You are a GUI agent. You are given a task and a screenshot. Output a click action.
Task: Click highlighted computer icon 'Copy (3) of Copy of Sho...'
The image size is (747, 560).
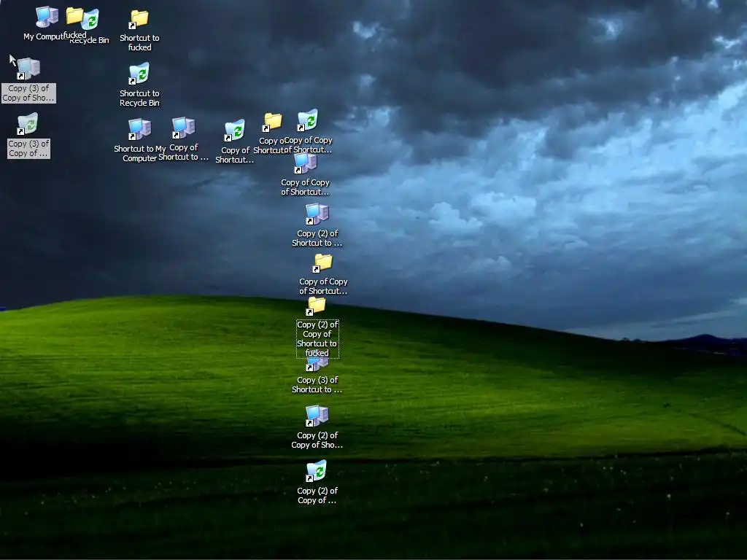coord(28,69)
